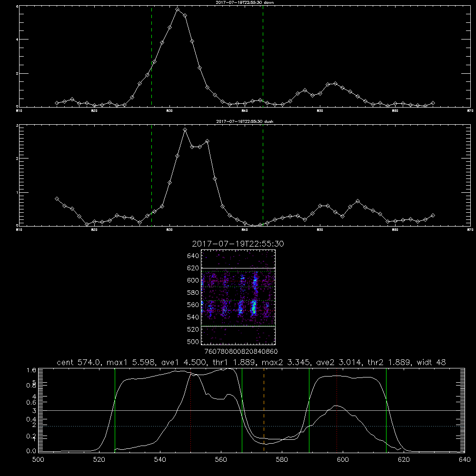
Task: Click the orange dashed center line in bottom plot
Action: tap(264, 410)
